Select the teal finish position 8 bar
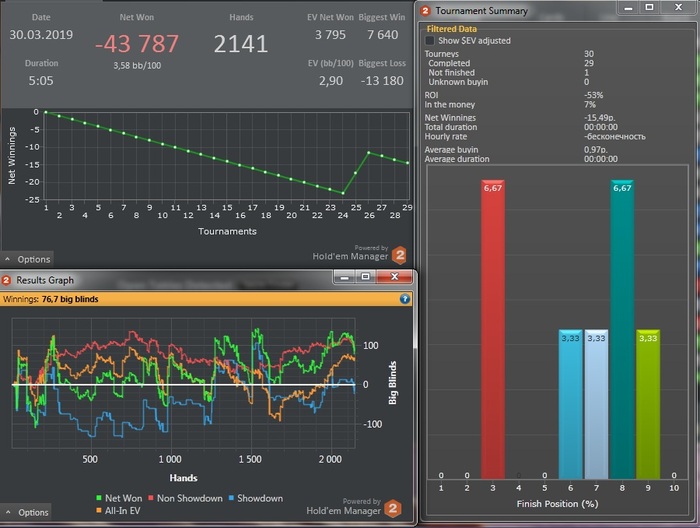 tap(622, 329)
